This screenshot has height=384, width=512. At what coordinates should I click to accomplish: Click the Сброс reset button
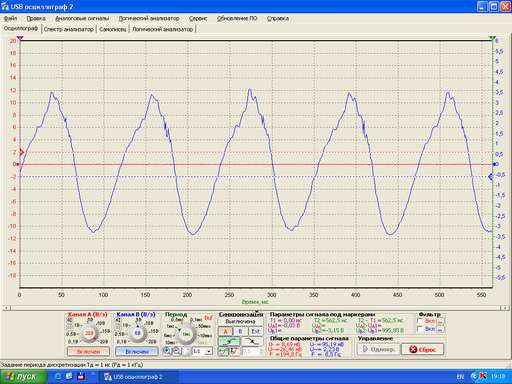click(x=423, y=349)
